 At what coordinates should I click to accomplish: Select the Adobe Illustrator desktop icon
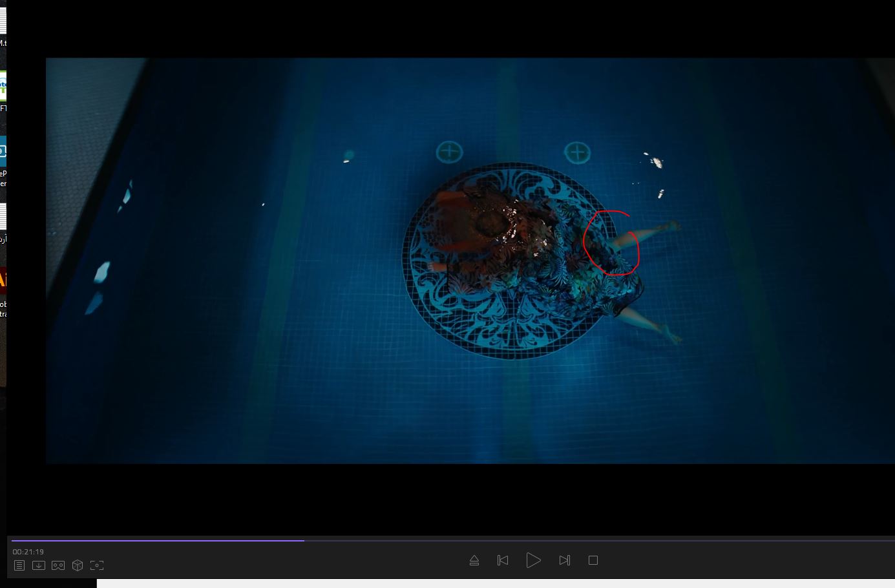(3, 280)
